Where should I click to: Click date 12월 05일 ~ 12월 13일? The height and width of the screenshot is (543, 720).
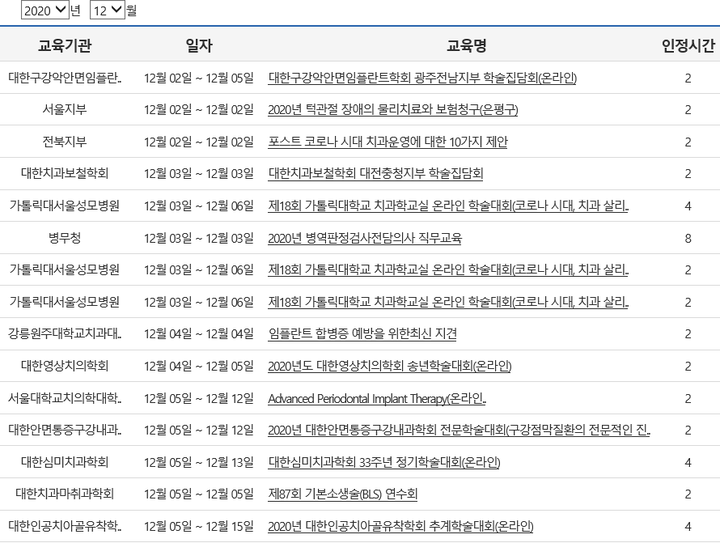199,462
